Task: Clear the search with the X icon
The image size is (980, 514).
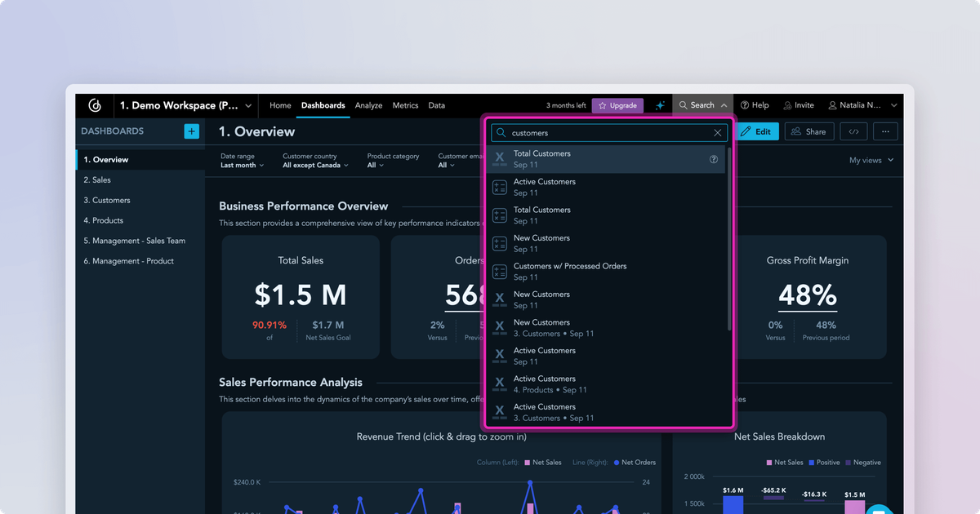Action: point(717,132)
